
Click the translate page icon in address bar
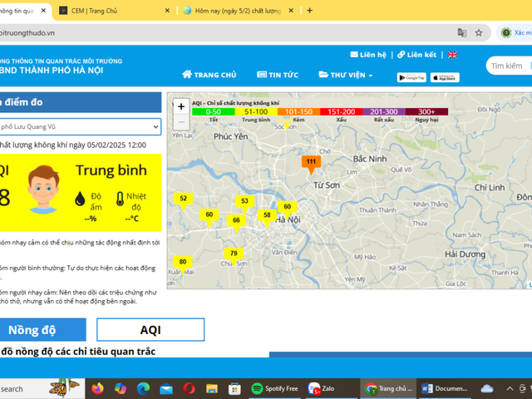click(x=462, y=32)
